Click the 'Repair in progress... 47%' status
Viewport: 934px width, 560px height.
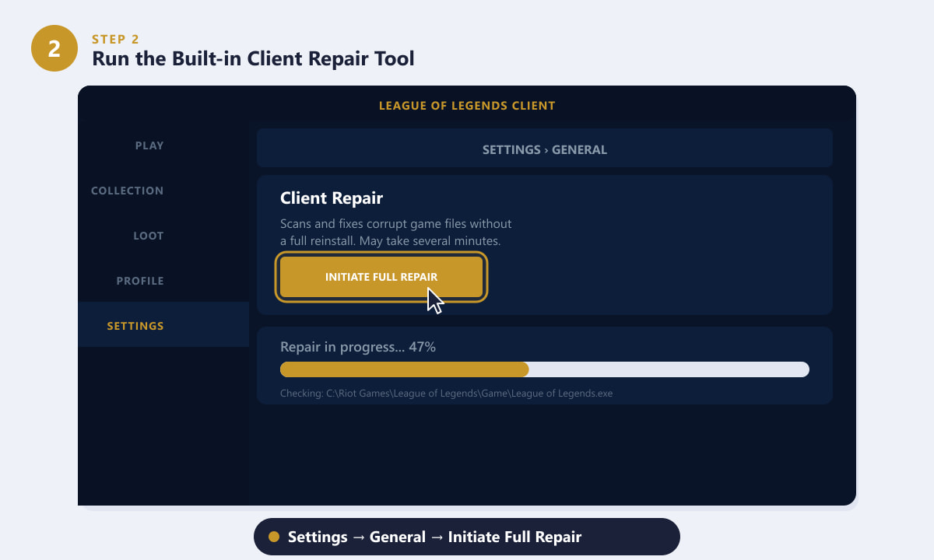point(358,347)
